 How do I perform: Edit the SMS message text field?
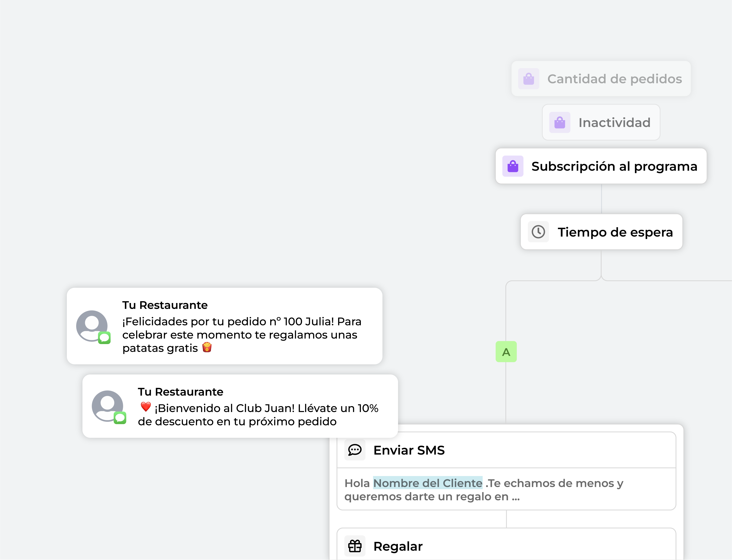click(506, 489)
